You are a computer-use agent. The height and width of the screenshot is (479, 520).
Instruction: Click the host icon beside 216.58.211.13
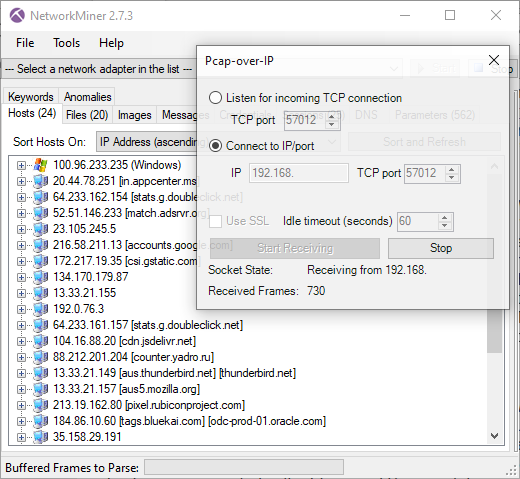pyautogui.click(x=41, y=245)
